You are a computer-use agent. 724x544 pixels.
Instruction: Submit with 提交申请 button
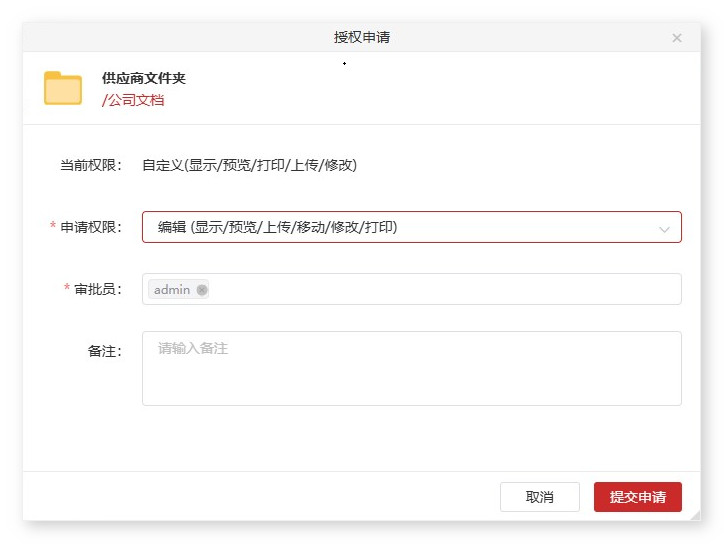637,497
